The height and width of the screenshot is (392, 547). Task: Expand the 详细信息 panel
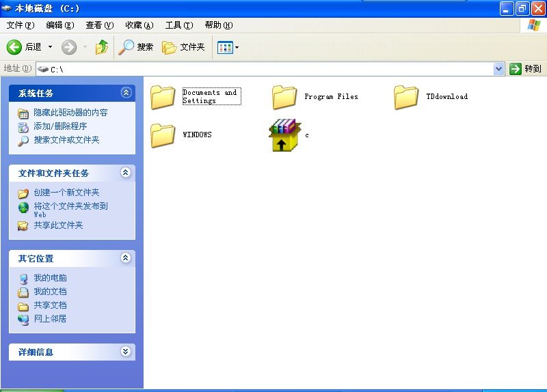[125, 352]
